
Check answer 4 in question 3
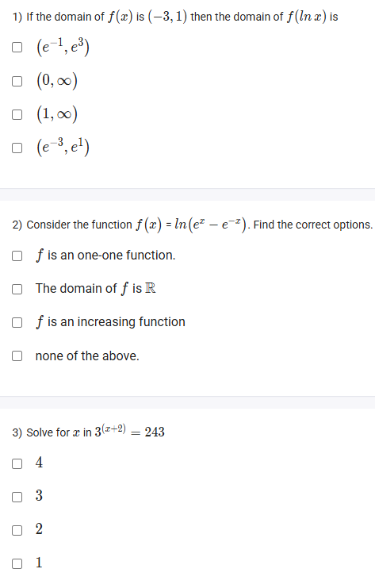point(17,464)
